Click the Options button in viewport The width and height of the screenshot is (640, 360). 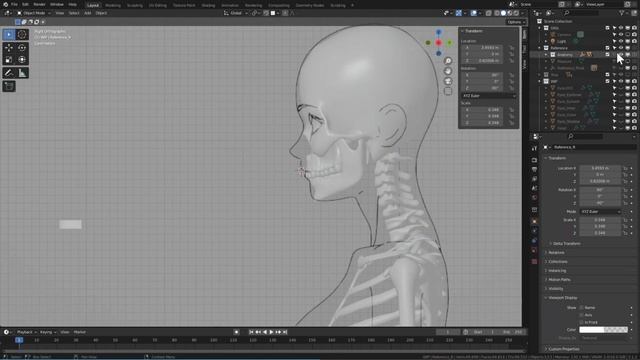click(x=516, y=22)
